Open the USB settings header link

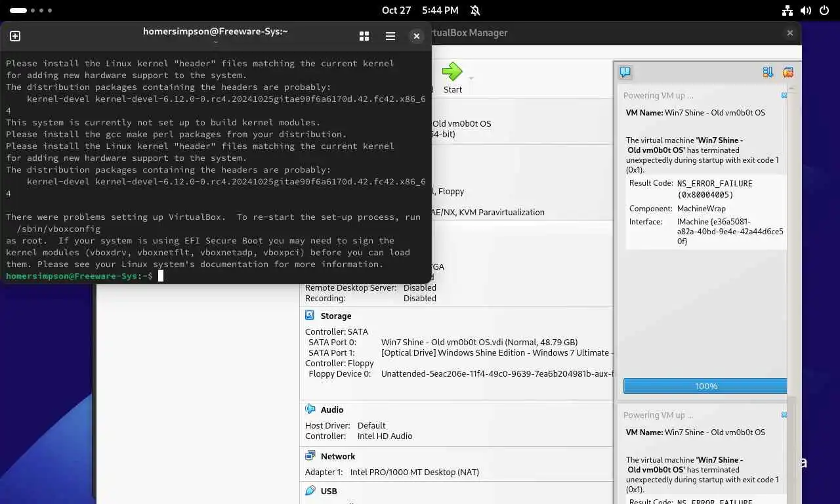[x=329, y=492]
